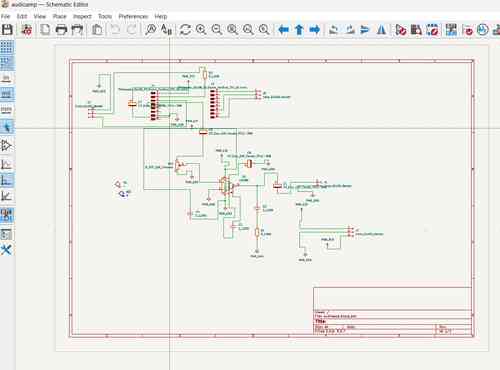The image size is (500, 370).
Task: Zoom to fit the page
Action: 232,30
